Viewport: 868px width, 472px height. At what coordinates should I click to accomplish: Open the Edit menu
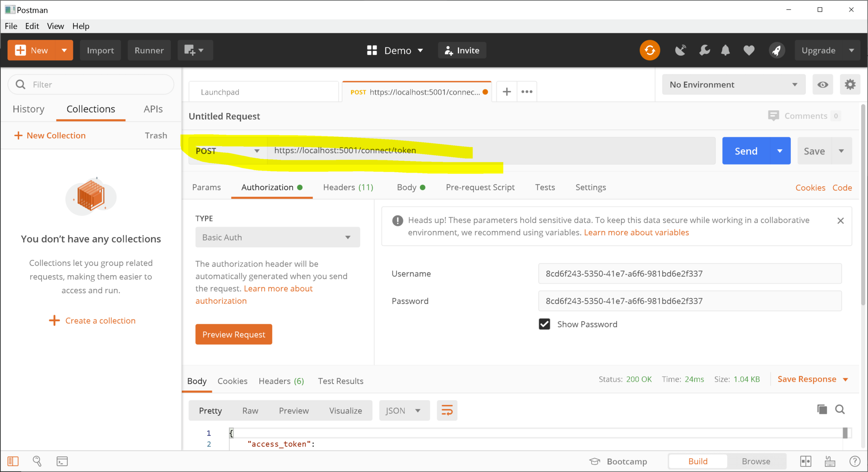(32, 26)
